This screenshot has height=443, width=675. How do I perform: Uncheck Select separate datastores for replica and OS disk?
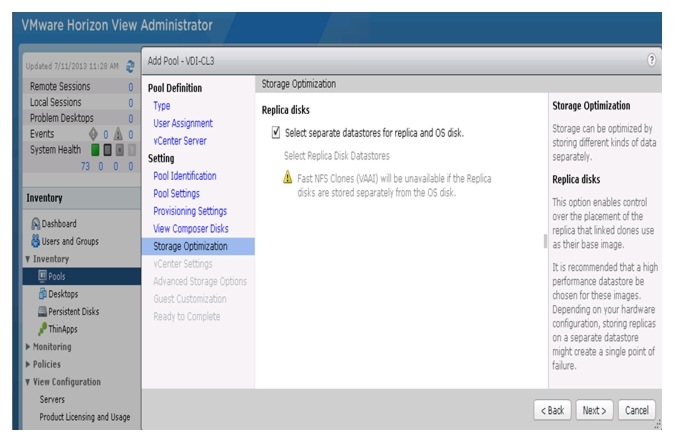pyautogui.click(x=276, y=132)
